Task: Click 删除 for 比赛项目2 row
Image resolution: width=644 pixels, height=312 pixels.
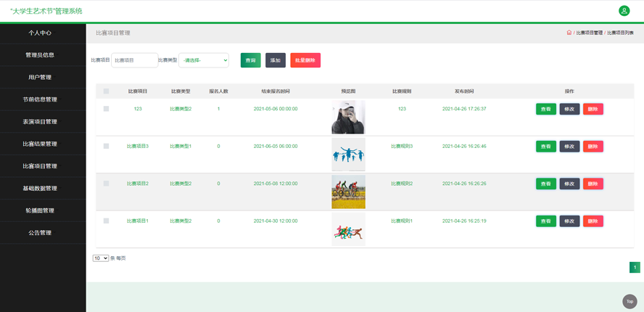Action: point(593,184)
